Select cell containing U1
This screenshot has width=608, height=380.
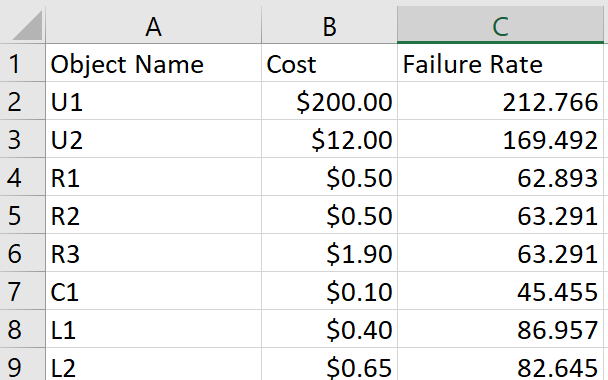click(154, 101)
